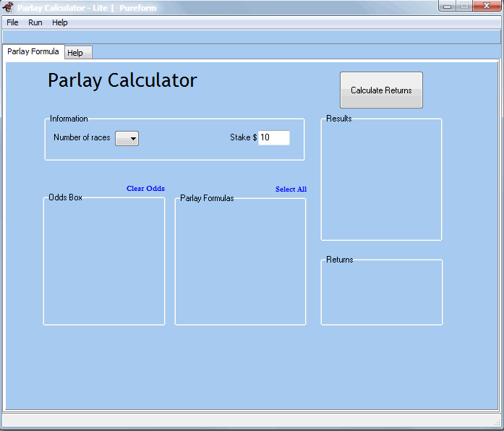
Task: Open the Run menu
Action: (x=35, y=22)
